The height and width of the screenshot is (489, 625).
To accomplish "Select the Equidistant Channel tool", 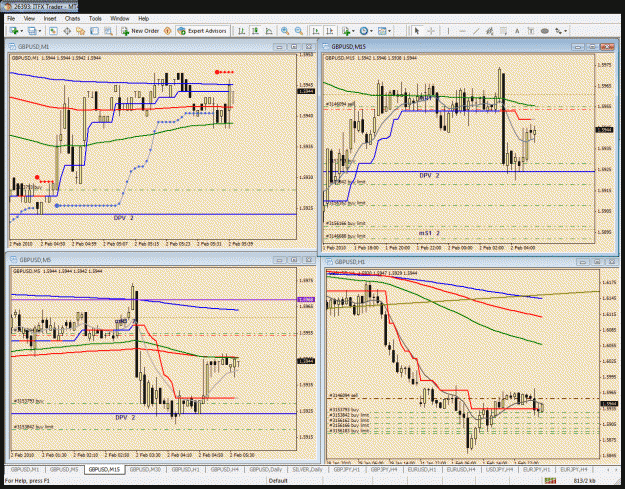I will [x=489, y=31].
